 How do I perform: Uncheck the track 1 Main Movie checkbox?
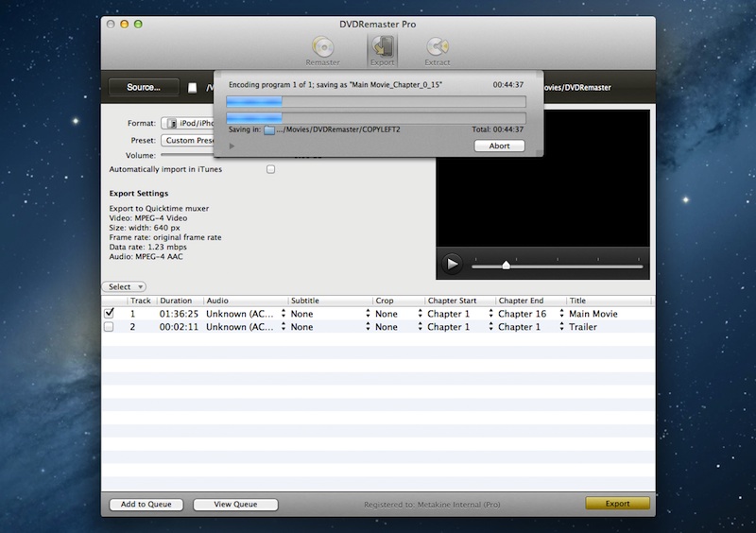[109, 313]
